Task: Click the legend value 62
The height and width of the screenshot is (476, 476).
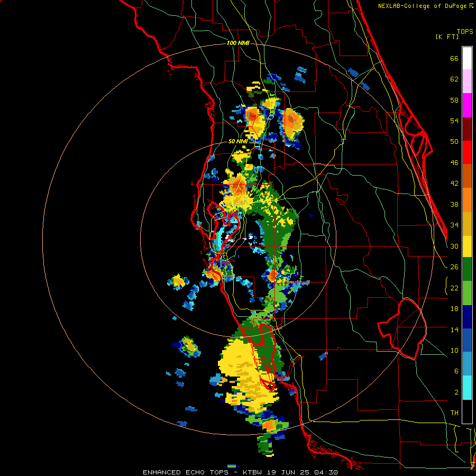Action: pyautogui.click(x=454, y=79)
